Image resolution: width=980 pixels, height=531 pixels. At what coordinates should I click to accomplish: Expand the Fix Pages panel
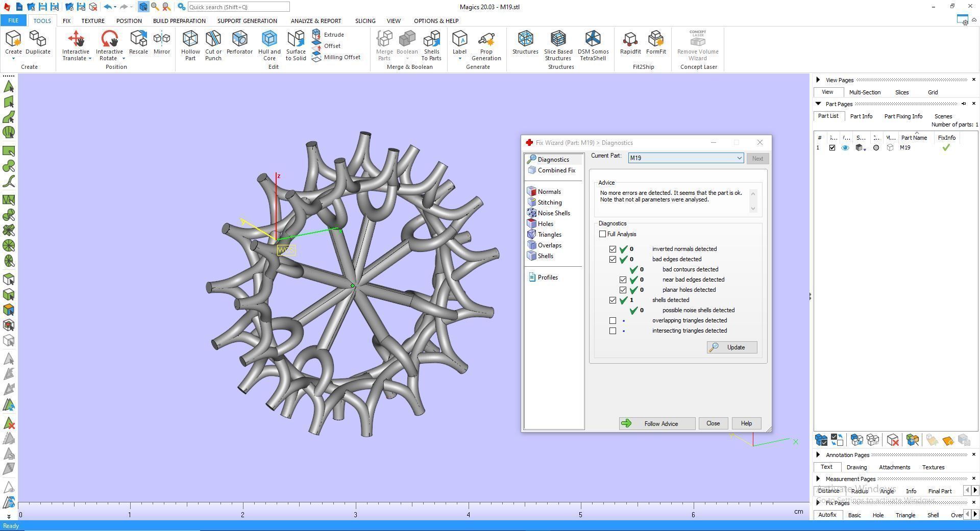click(x=818, y=502)
